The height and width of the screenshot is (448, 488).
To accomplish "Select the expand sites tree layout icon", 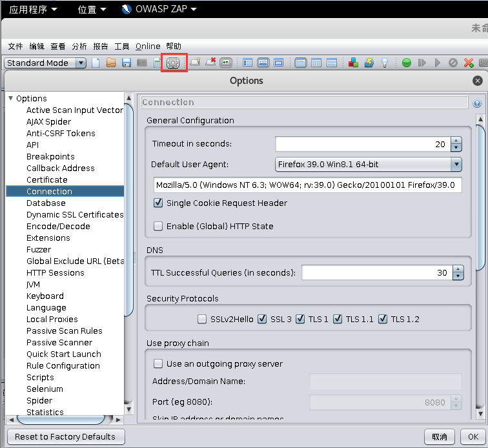I will pos(247,63).
